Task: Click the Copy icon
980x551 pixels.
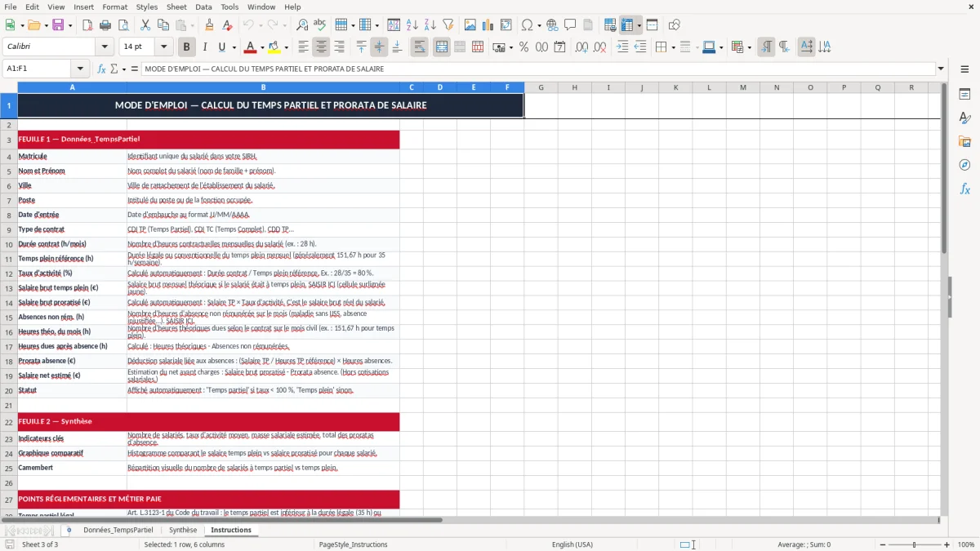Action: 163,25
